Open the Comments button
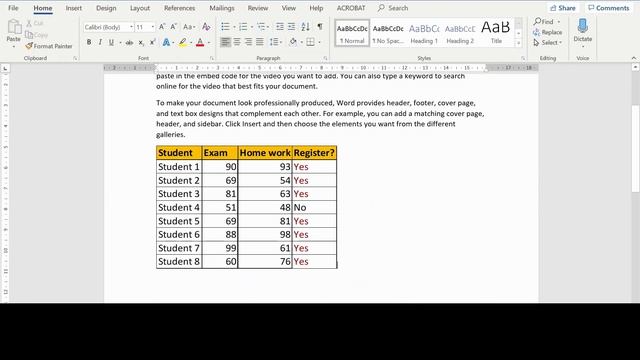The width and height of the screenshot is (640, 360). pos(609,8)
